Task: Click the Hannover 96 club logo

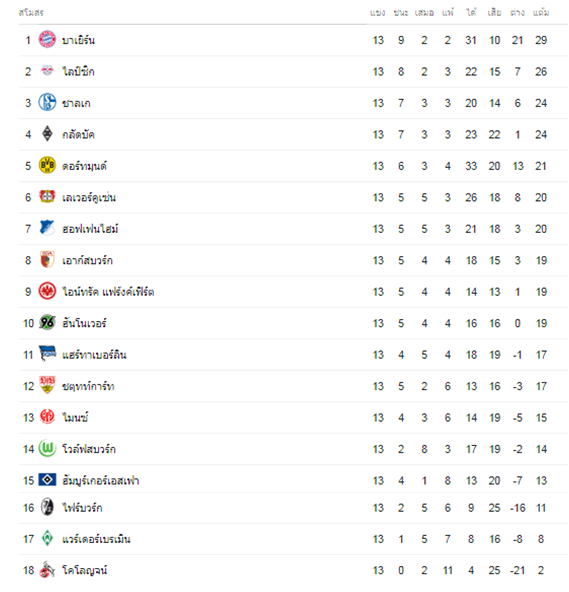Action: [47, 322]
